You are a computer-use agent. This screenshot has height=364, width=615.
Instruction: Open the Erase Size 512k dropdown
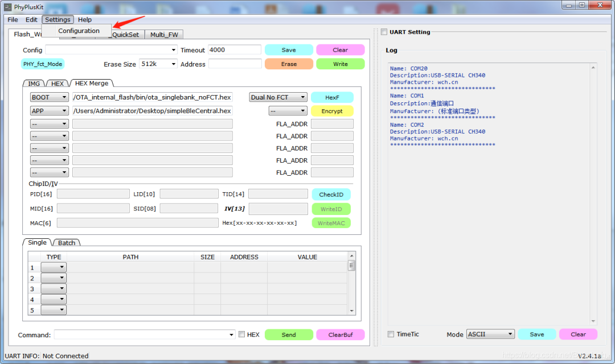[x=158, y=64]
